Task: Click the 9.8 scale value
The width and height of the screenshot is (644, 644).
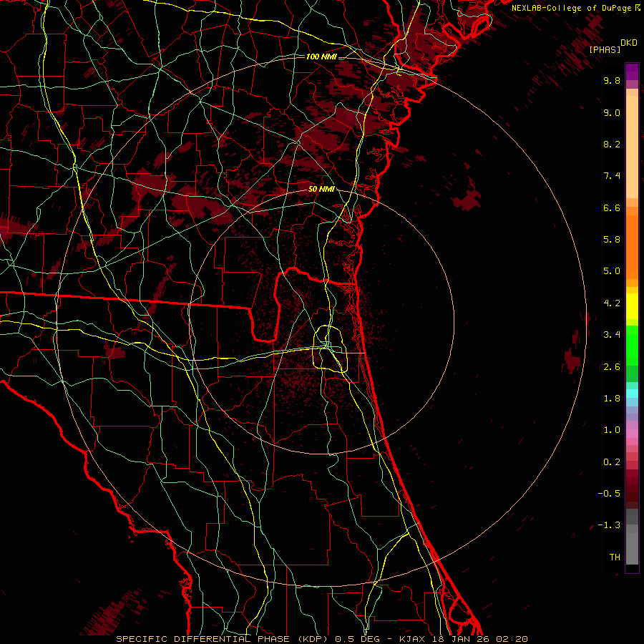Action: 612,80
